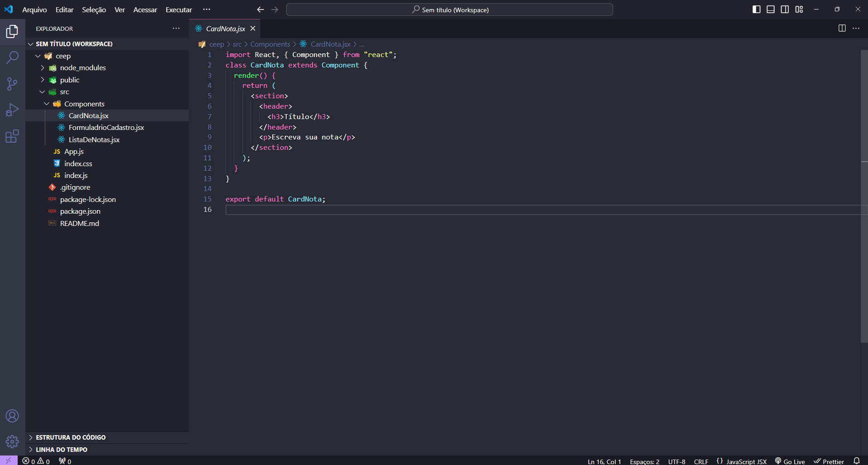The height and width of the screenshot is (465, 868).
Task: Open index.css file
Action: pyautogui.click(x=107, y=163)
